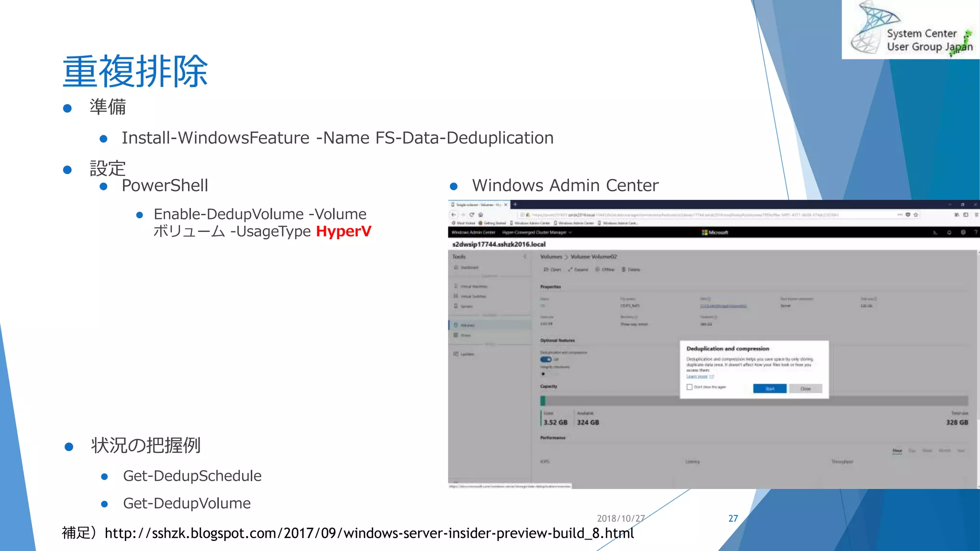
Task: Open the browser library icon
Action: pyautogui.click(x=957, y=215)
